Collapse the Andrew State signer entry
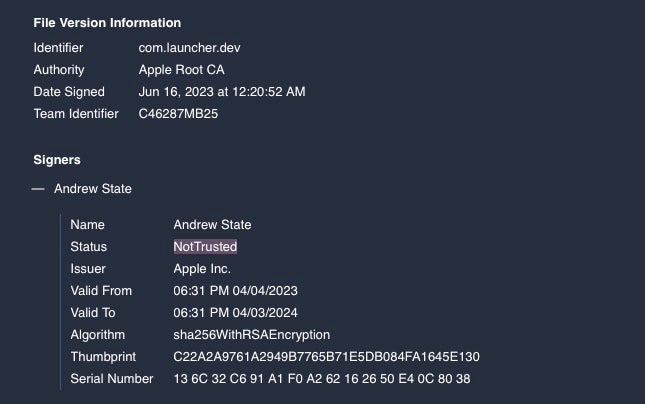Viewport: 645px width, 404px height. click(38, 189)
